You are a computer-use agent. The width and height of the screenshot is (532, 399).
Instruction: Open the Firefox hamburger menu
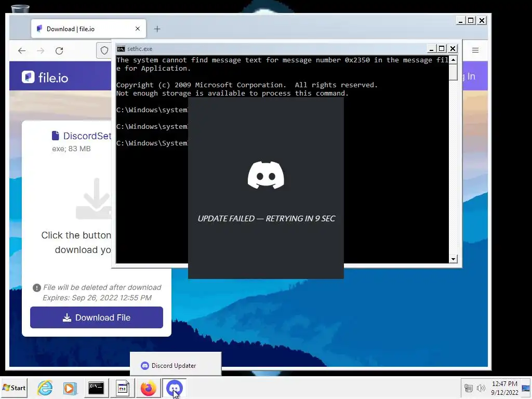pyautogui.click(x=475, y=50)
